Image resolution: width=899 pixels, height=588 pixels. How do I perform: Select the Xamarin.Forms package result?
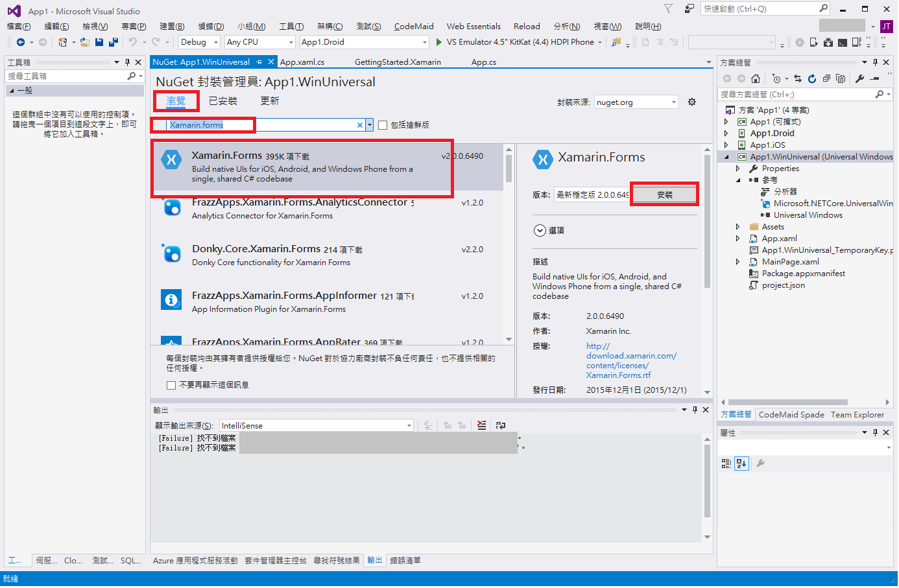click(328, 167)
